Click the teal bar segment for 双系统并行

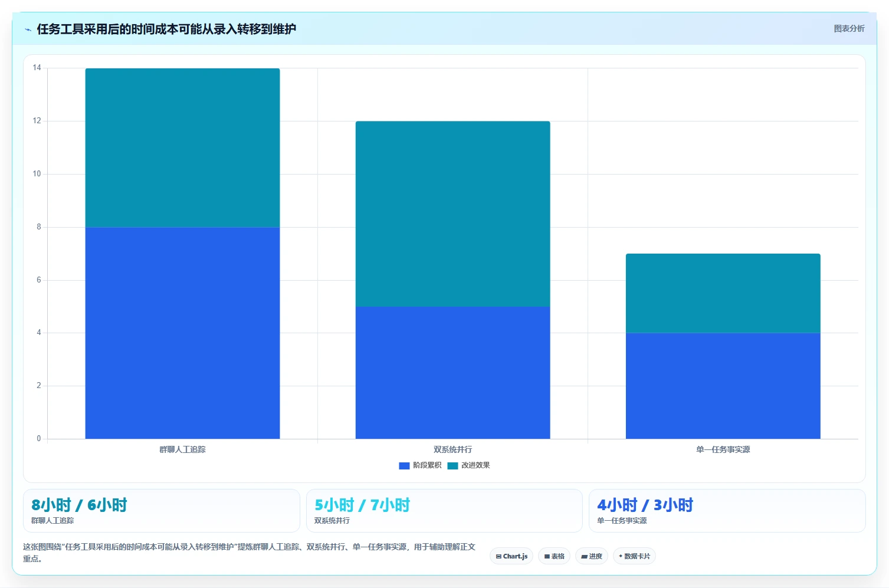coord(452,214)
